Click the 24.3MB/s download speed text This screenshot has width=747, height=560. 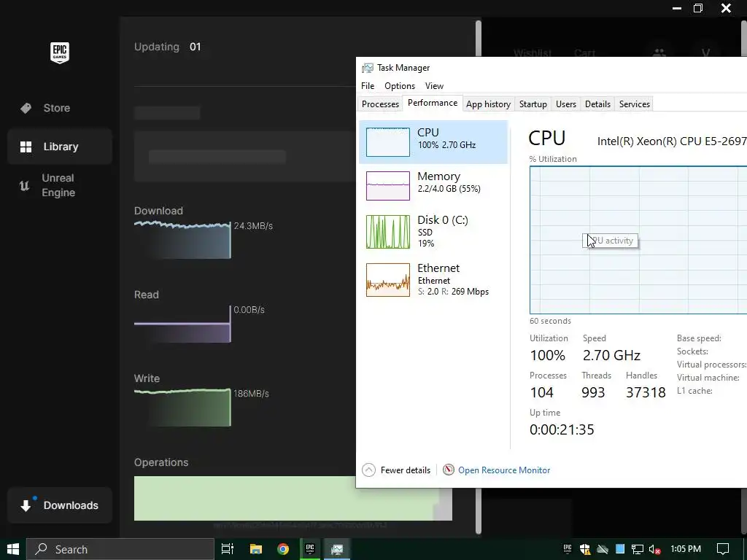[x=253, y=226]
